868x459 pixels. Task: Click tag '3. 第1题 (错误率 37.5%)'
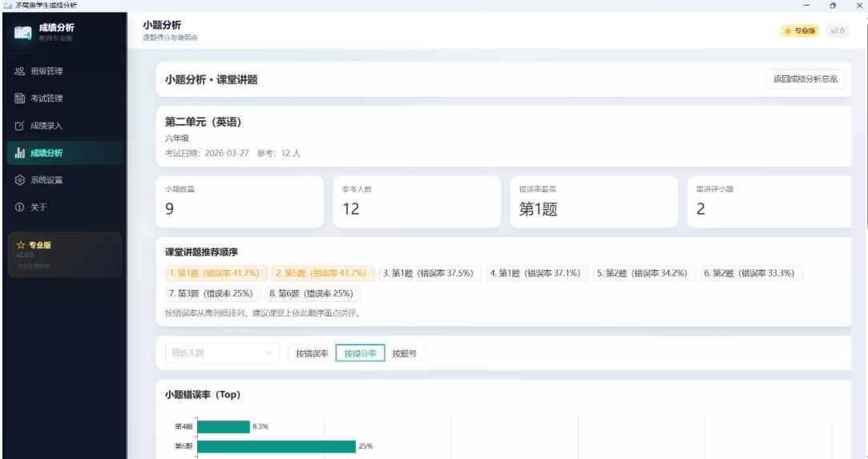[430, 273]
